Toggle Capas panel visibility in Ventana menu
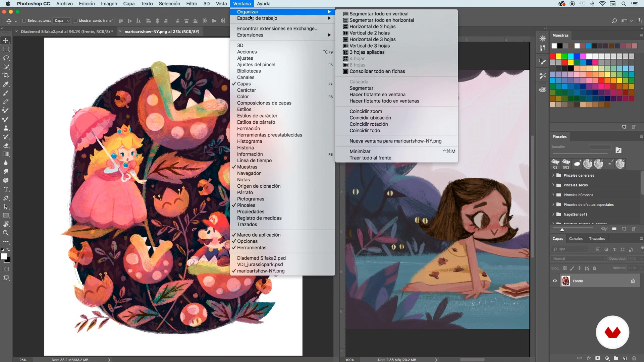644x362 pixels. (282, 84)
